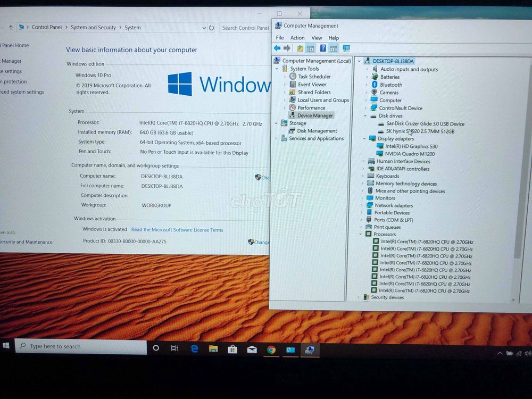The height and width of the screenshot is (399, 532).
Task: Select the ControlVault Device category
Action: [401, 108]
